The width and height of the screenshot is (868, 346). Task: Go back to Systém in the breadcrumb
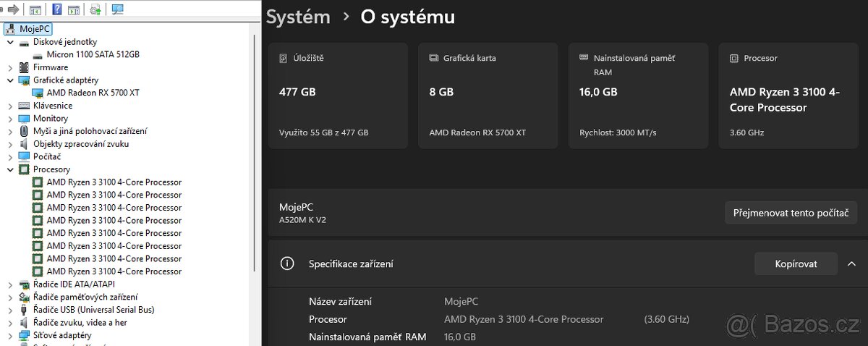pos(298,17)
